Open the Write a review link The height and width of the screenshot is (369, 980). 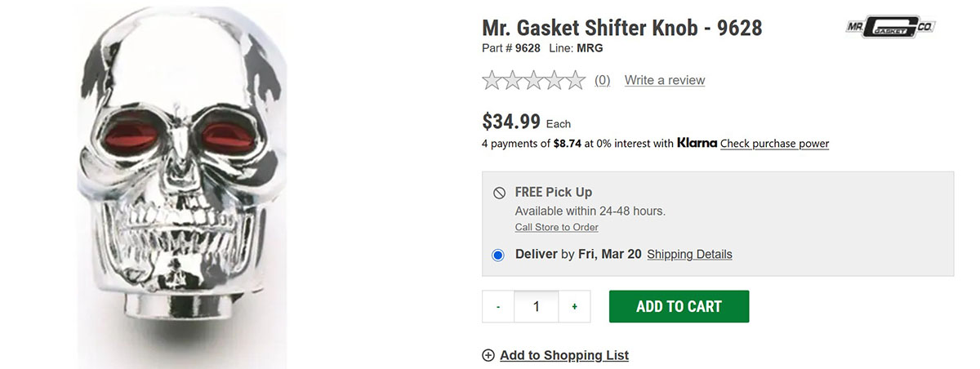coord(664,80)
